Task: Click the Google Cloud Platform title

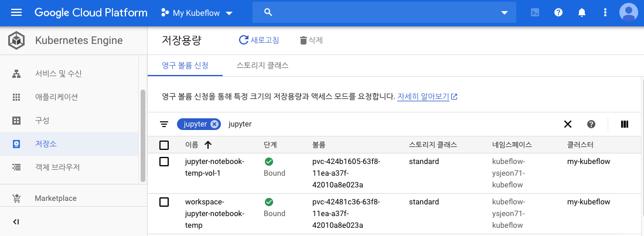Action: 91,13
